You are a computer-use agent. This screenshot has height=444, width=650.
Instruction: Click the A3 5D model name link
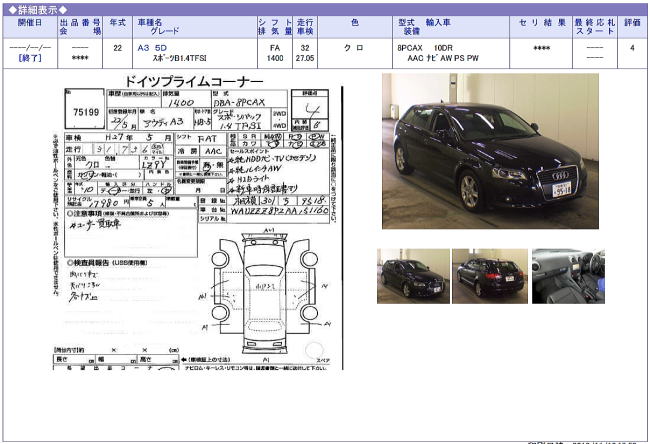coord(152,48)
